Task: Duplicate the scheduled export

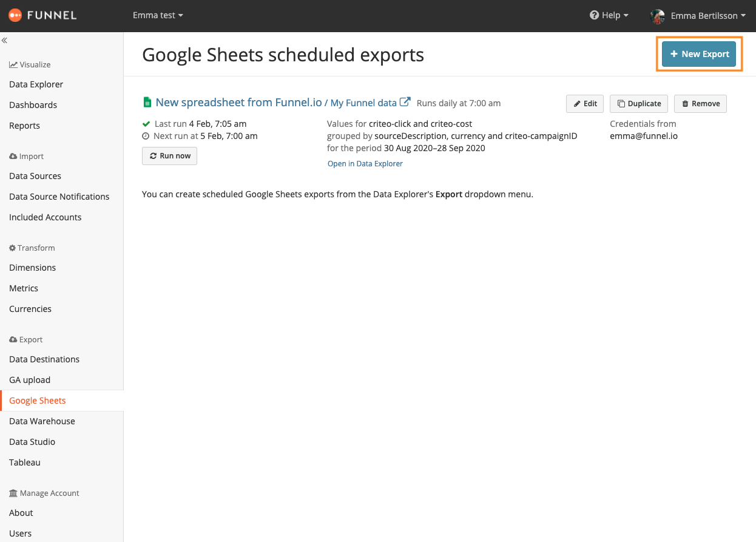Action: [x=639, y=104]
